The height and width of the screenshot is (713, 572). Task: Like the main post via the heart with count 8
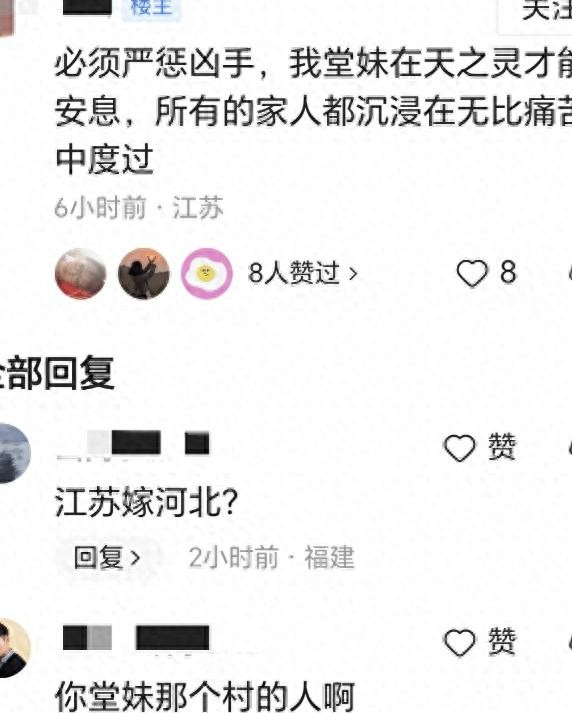pyautogui.click(x=472, y=273)
